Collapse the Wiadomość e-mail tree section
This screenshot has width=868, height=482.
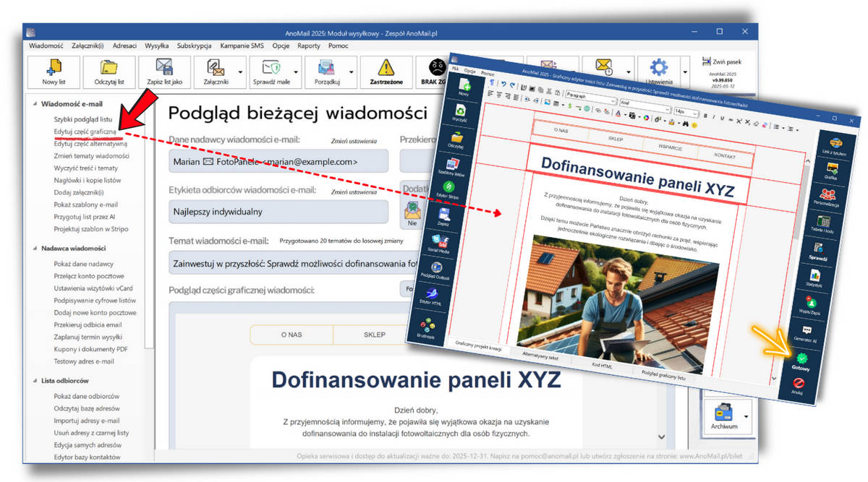35,103
